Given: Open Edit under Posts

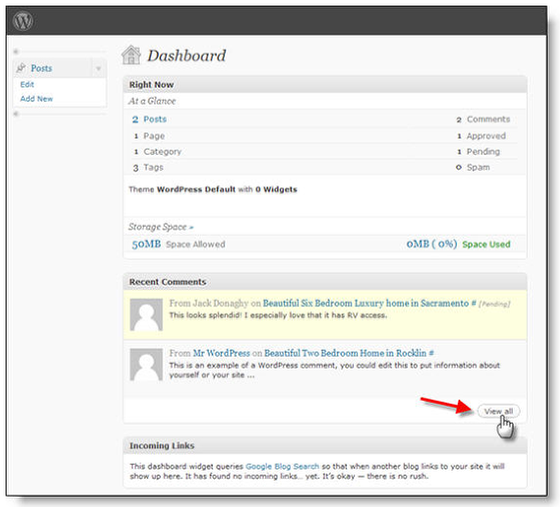Looking at the screenshot, I should (x=27, y=85).
